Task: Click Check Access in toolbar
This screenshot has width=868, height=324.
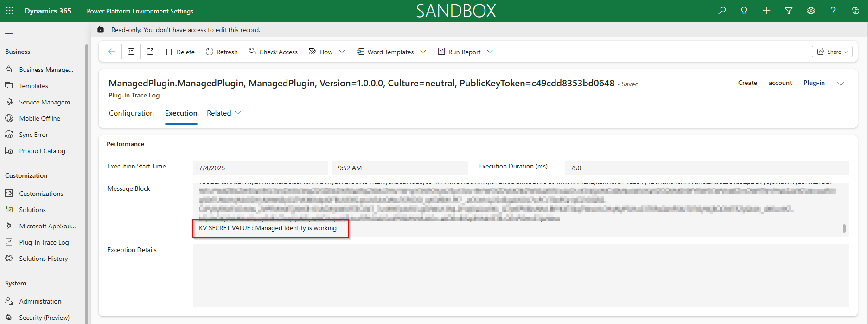Action: click(273, 52)
